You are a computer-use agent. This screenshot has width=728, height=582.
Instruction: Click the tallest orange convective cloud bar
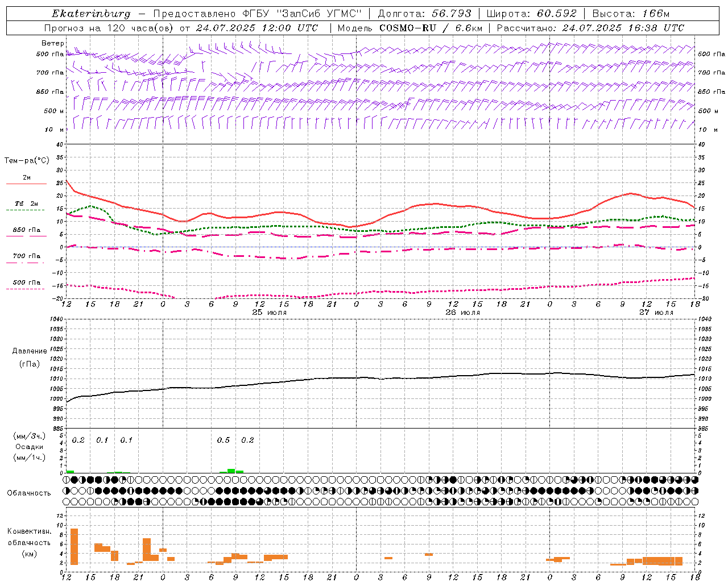(74, 546)
